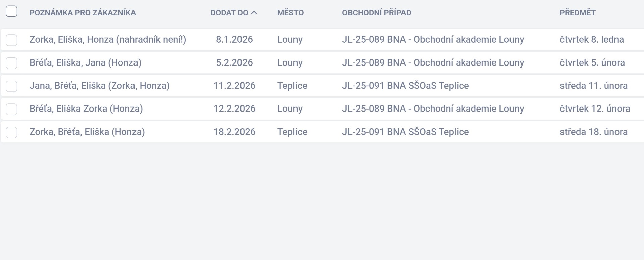This screenshot has width=644, height=260.
Task: Sort by Poznámka pro zákazníka column
Action: pos(83,13)
